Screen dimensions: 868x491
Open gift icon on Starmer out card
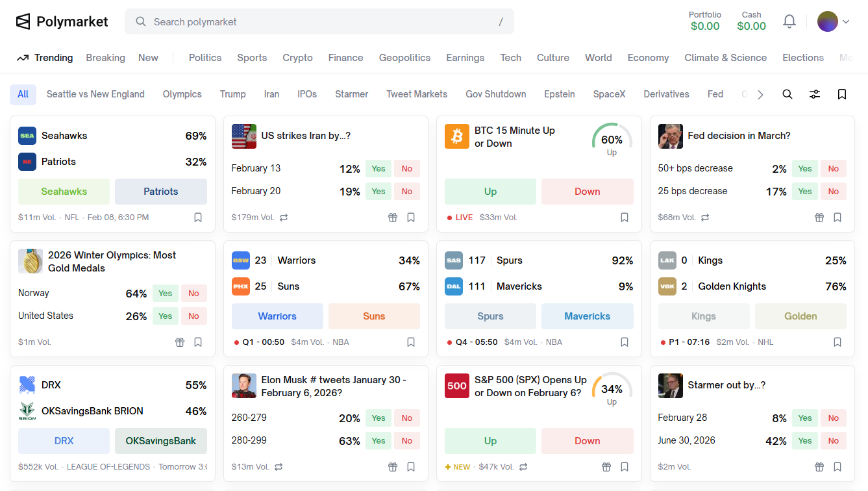pos(819,467)
